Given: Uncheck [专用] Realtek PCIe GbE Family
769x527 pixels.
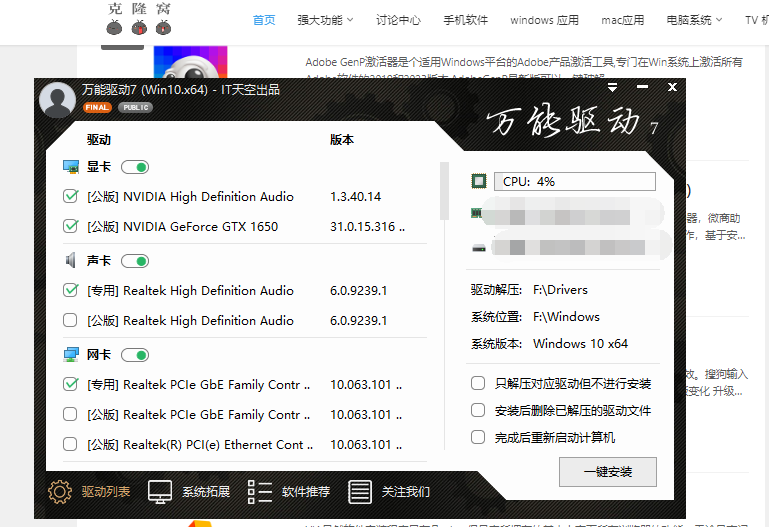Looking at the screenshot, I should [71, 384].
